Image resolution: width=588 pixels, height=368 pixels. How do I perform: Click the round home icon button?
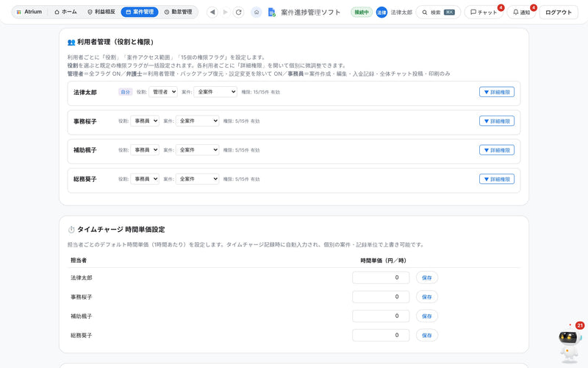pos(256,12)
